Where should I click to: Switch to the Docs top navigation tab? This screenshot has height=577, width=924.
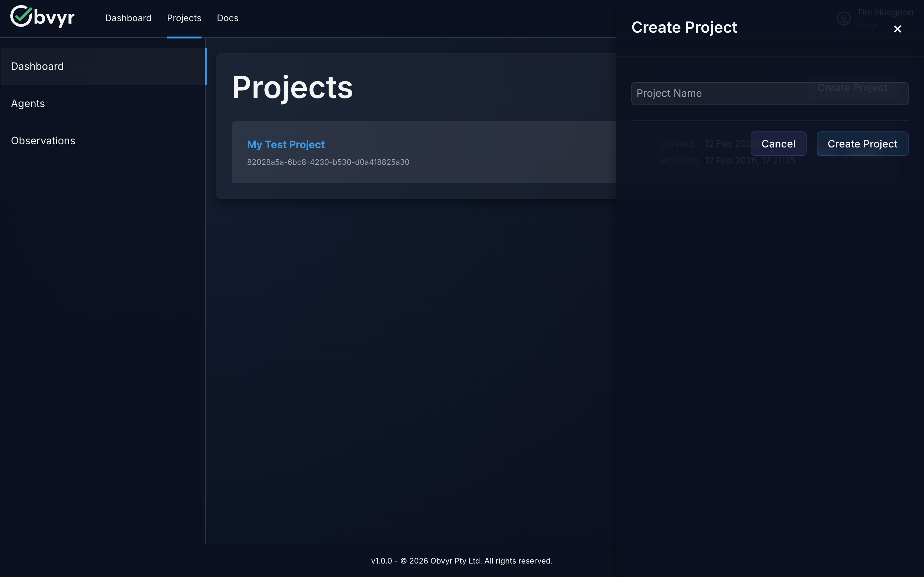coord(227,18)
